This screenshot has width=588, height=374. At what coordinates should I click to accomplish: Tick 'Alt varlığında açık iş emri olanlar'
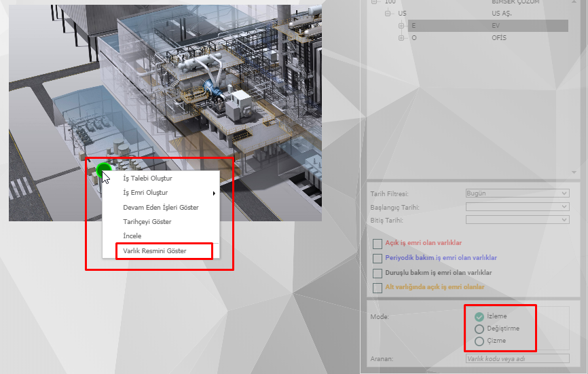(x=378, y=288)
